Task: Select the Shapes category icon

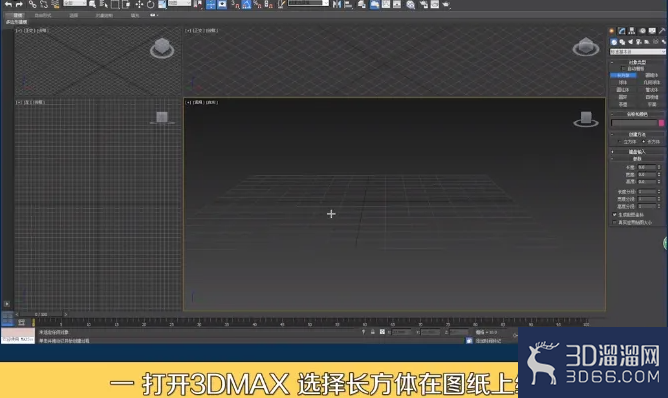Action: (622, 42)
